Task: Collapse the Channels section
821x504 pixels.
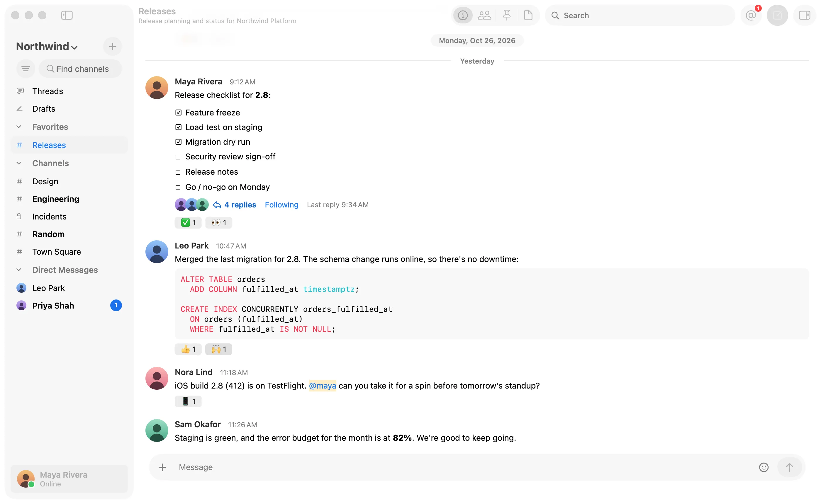Action: [19, 163]
